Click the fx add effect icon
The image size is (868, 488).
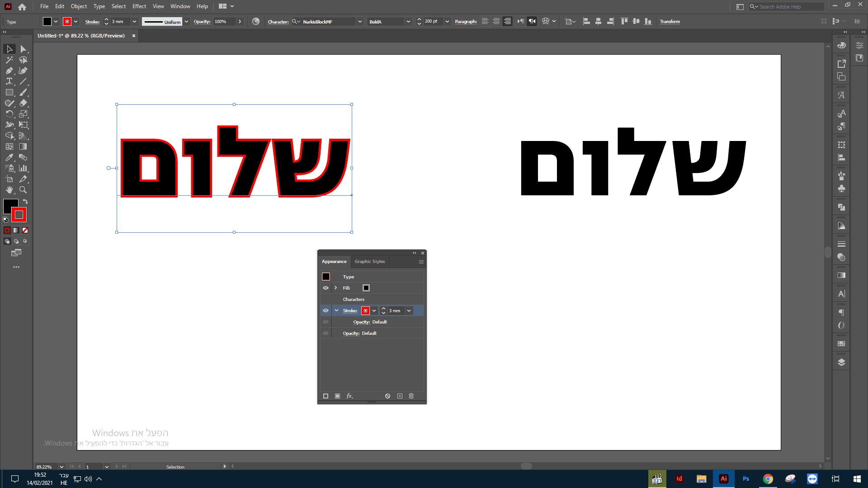349,396
